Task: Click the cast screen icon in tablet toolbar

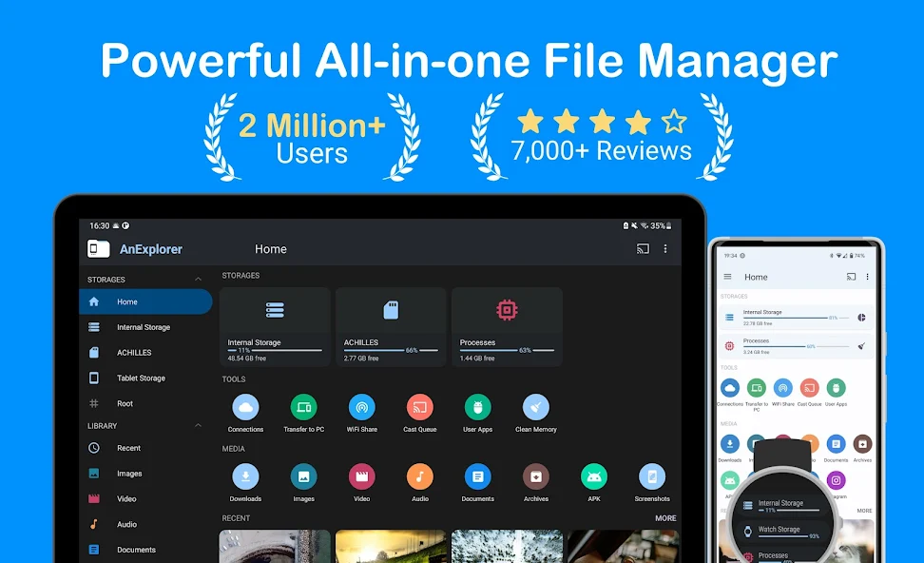Action: (x=643, y=249)
